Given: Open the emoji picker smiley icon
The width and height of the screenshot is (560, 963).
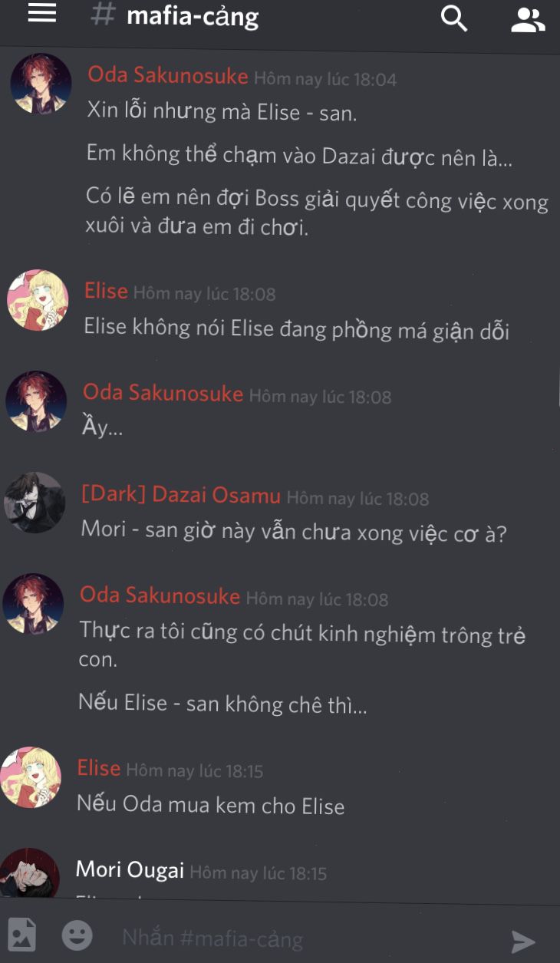Looking at the screenshot, I should click(x=77, y=935).
